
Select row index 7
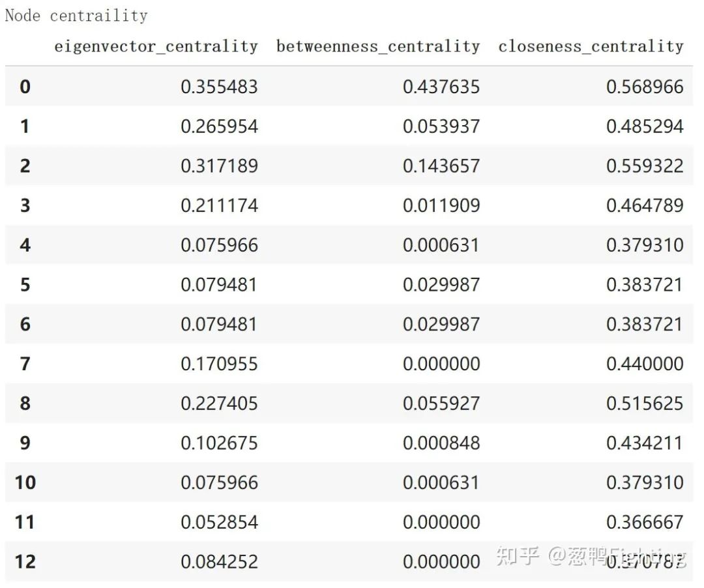25,364
